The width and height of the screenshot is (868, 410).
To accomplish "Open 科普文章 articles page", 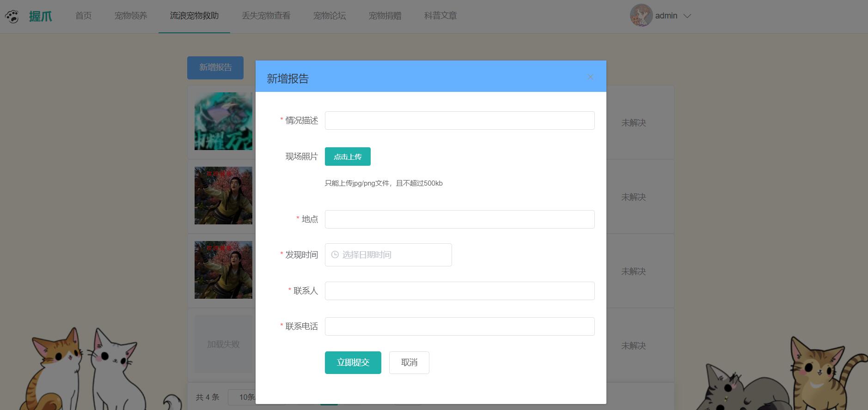I will click(x=440, y=16).
